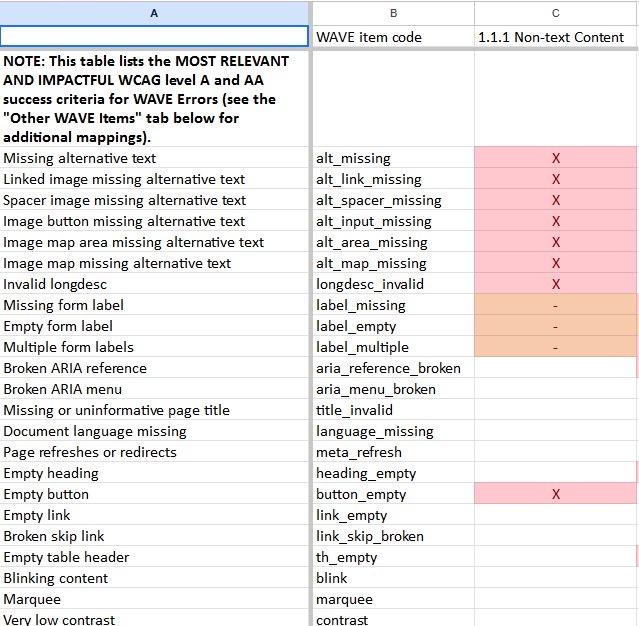The width and height of the screenshot is (639, 626).
Task: Click the red X in alt_input_missing row
Action: (x=556, y=221)
